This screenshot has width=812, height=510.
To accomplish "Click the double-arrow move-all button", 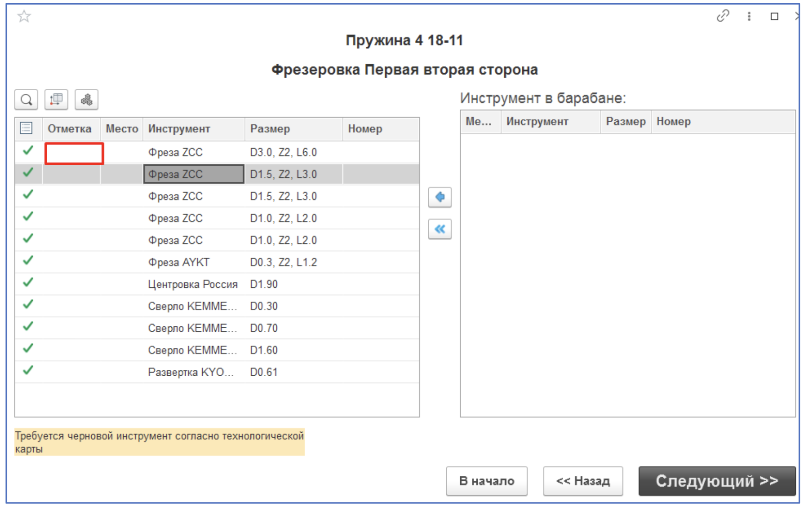I will coord(440,228).
